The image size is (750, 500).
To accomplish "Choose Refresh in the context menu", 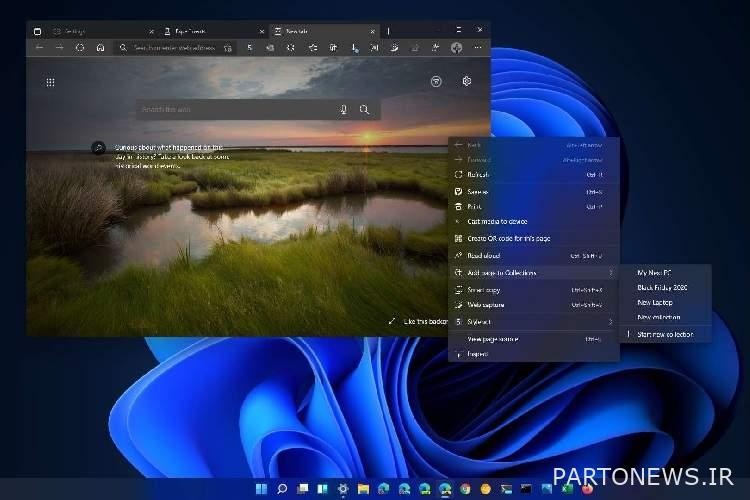I will coord(533,175).
